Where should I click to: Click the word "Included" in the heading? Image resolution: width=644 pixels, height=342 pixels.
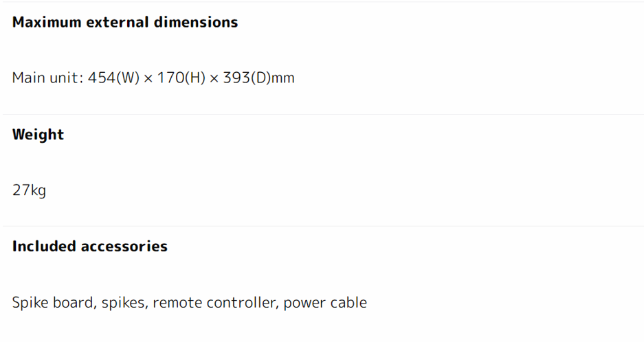pyautogui.click(x=44, y=247)
